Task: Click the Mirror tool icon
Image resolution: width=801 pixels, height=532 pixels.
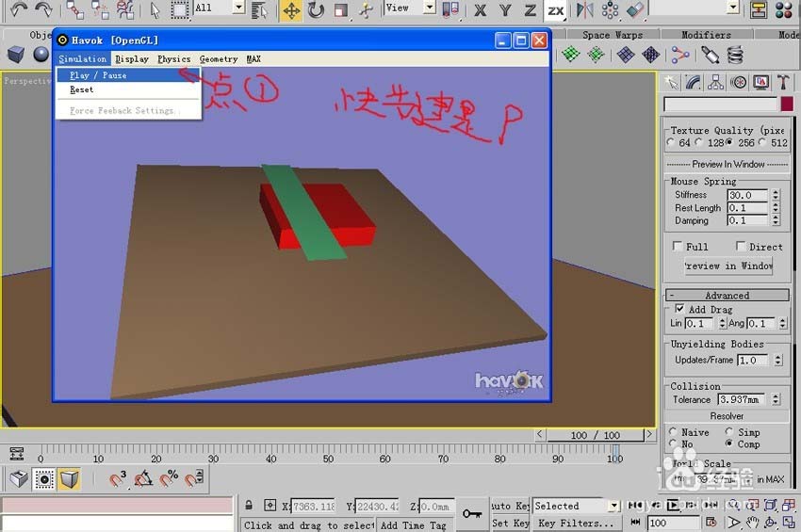Action: coord(585,9)
